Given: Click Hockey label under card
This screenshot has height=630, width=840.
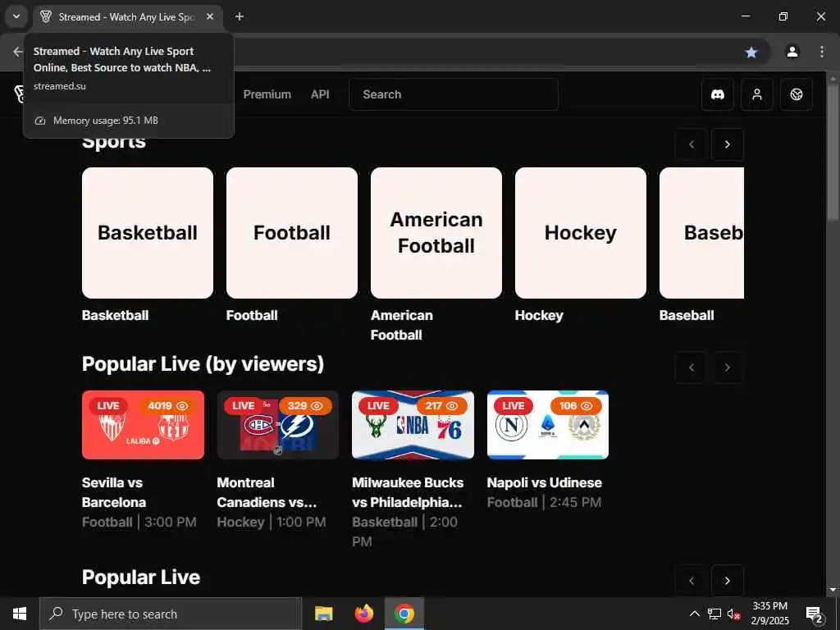Looking at the screenshot, I should 539,315.
